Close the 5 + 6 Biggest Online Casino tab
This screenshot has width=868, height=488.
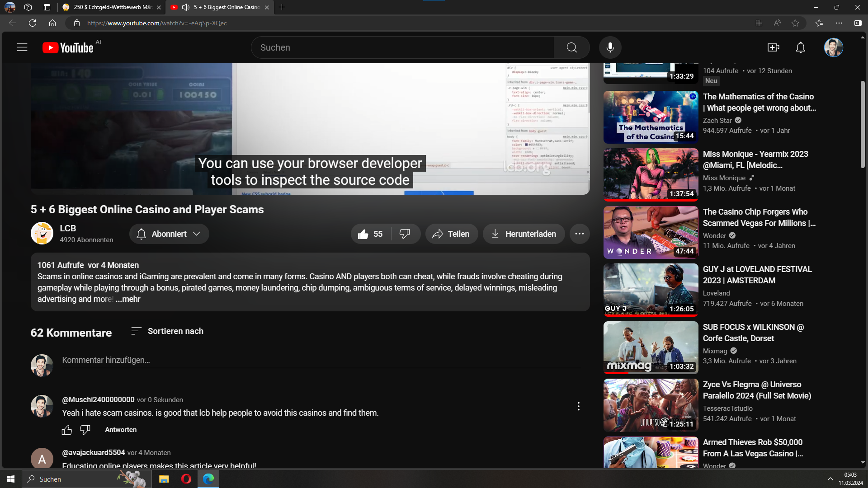click(267, 7)
